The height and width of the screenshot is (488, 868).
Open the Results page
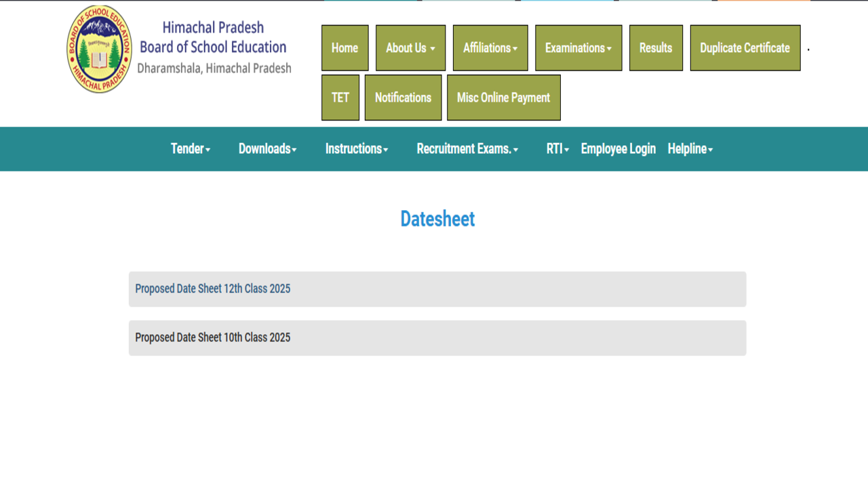pyautogui.click(x=655, y=48)
